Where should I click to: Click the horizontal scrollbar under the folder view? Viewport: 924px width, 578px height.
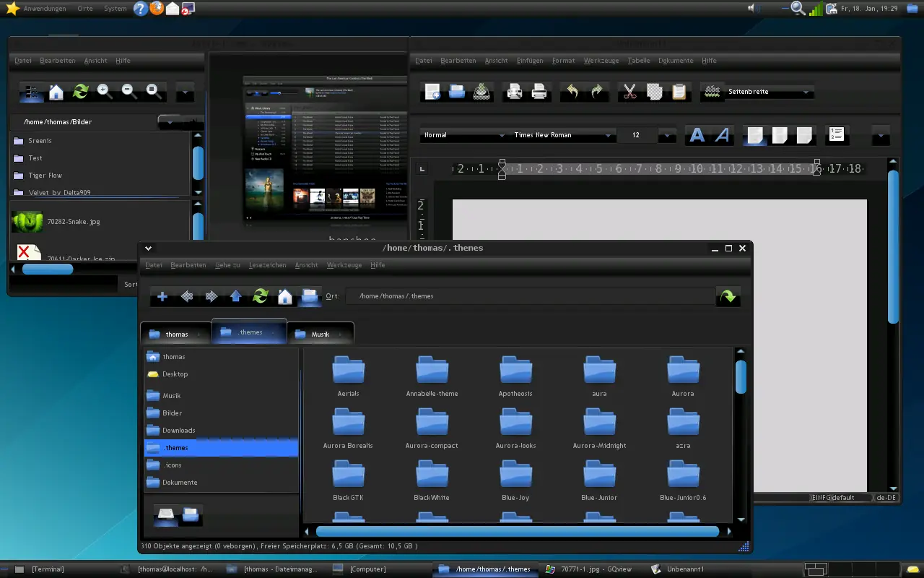518,531
